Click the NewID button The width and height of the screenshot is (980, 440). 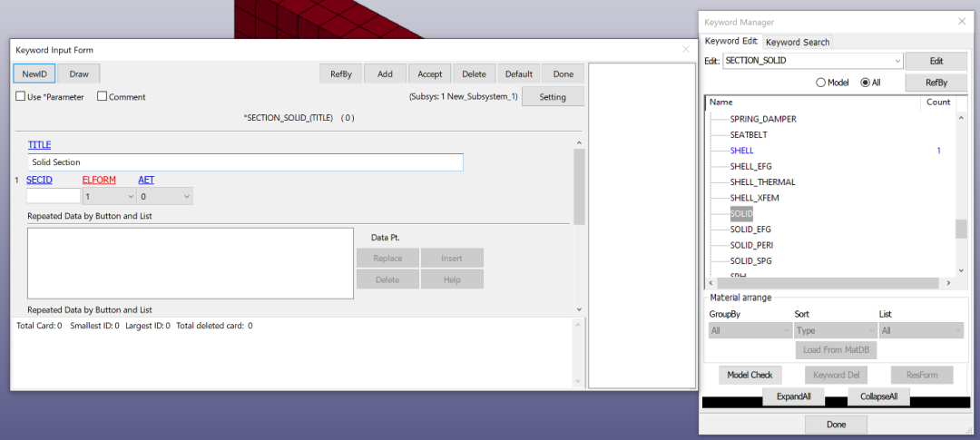point(34,73)
